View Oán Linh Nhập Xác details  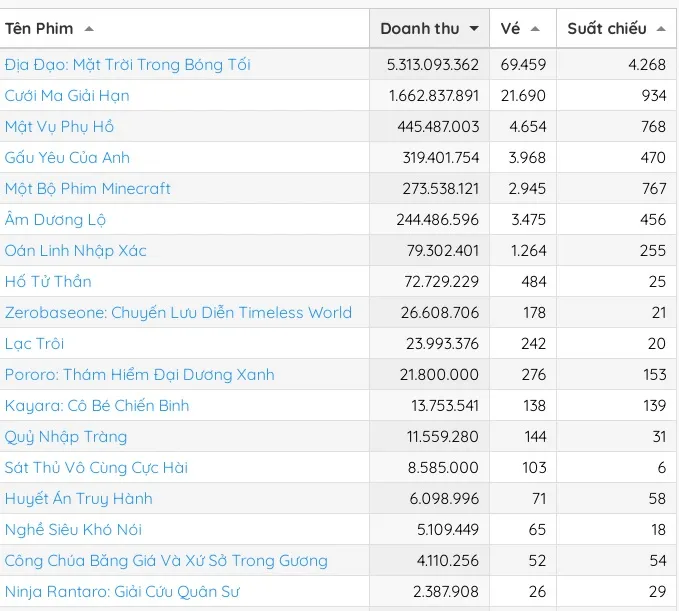click(76, 251)
